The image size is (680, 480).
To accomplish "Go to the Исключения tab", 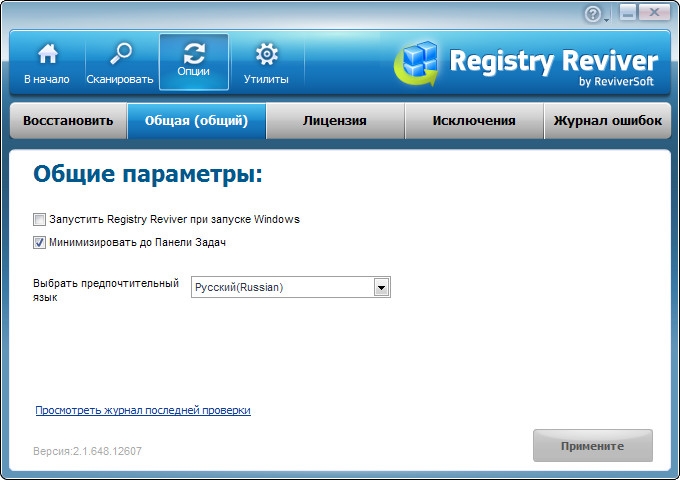I will point(474,121).
